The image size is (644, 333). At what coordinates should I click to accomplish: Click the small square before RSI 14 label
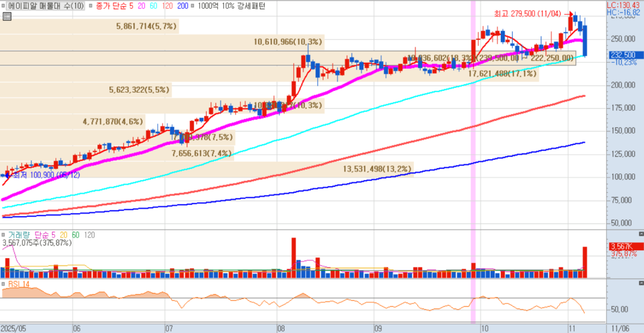4,284
